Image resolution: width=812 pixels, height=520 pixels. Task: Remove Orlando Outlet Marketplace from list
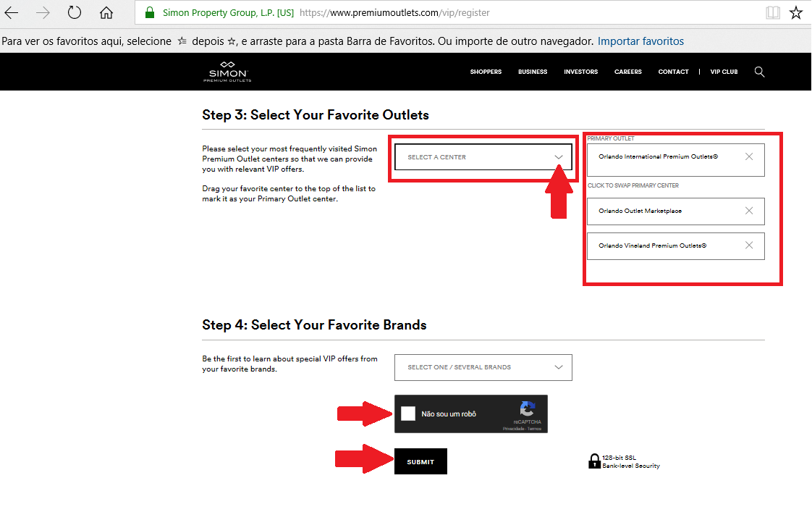coord(749,211)
